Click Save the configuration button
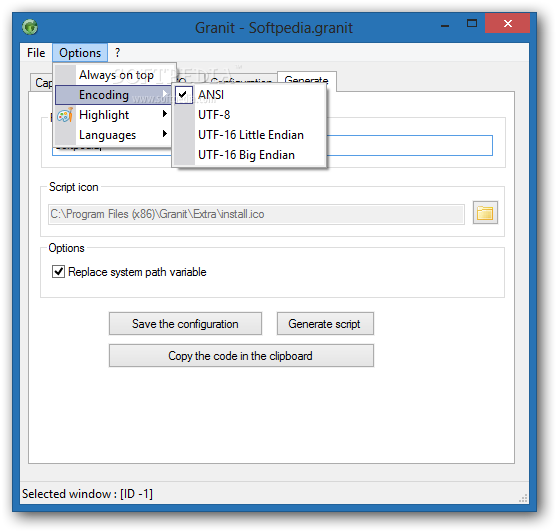The height and width of the screenshot is (532, 557). click(185, 324)
